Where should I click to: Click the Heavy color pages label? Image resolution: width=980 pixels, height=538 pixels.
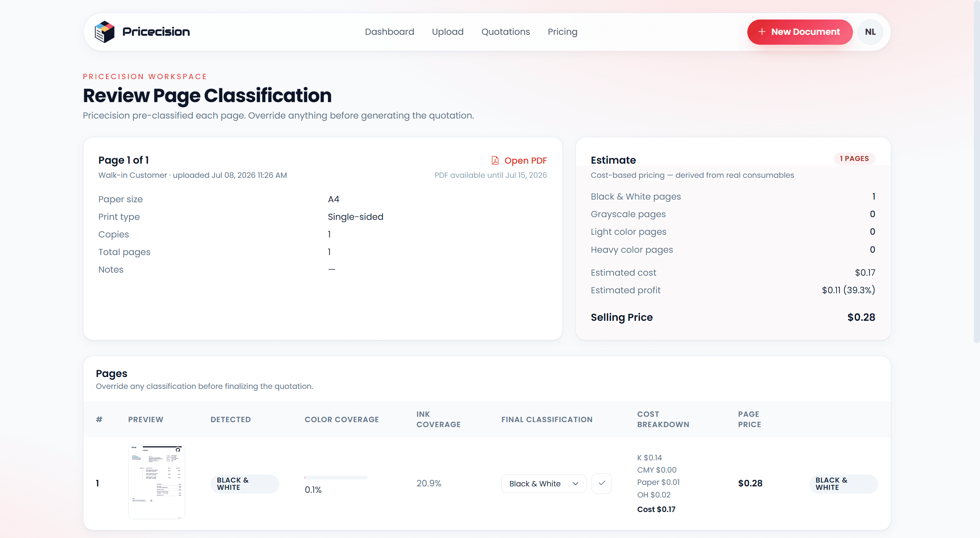point(631,250)
